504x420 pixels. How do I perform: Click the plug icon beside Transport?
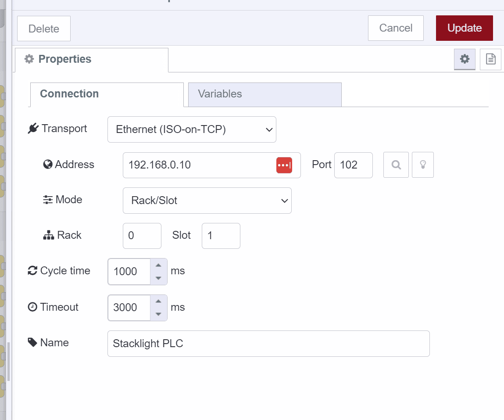pyautogui.click(x=32, y=128)
